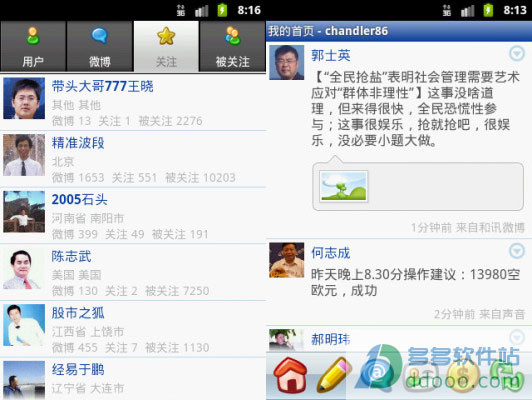
Task: Tap 陈志武's profile photo
Action: pos(24,269)
